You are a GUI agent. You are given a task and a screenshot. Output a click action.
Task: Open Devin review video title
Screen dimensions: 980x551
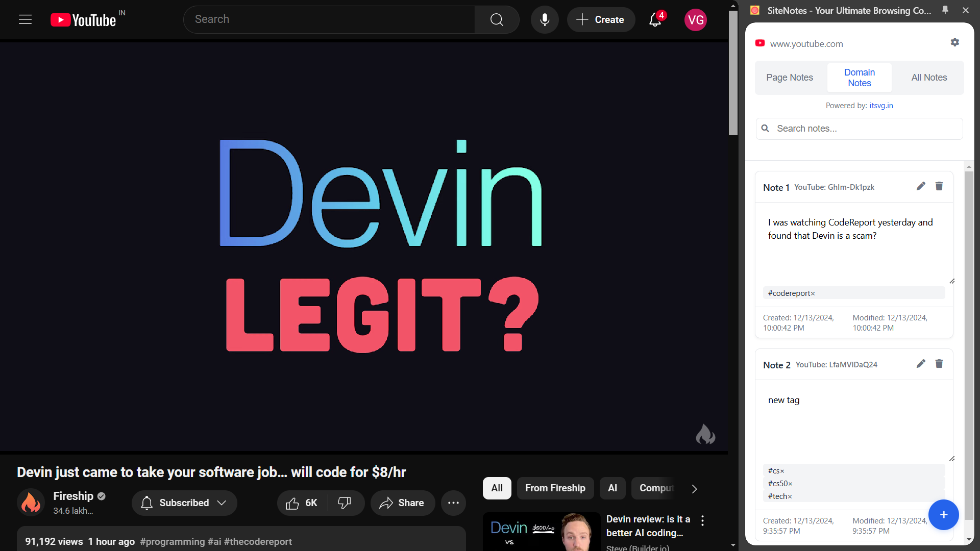(648, 526)
